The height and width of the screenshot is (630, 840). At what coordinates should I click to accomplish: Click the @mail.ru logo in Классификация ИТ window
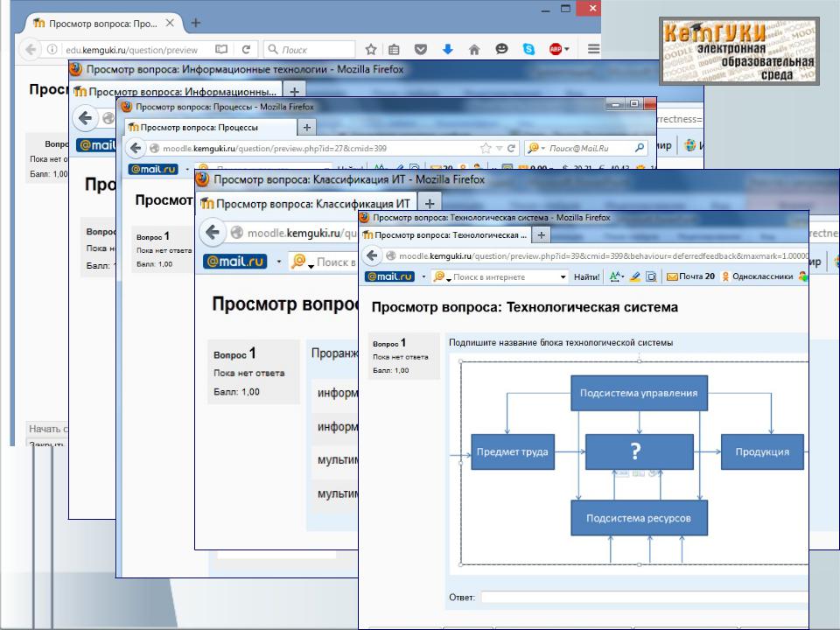pyautogui.click(x=235, y=262)
